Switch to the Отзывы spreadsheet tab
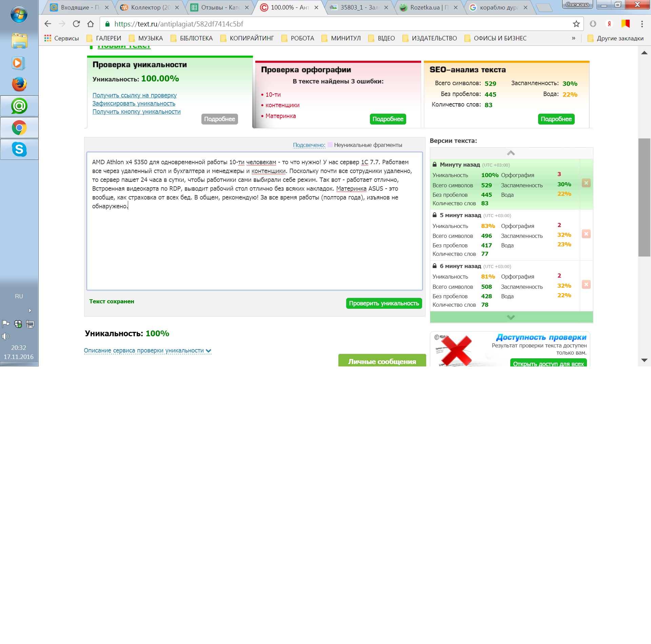 pyautogui.click(x=220, y=7)
